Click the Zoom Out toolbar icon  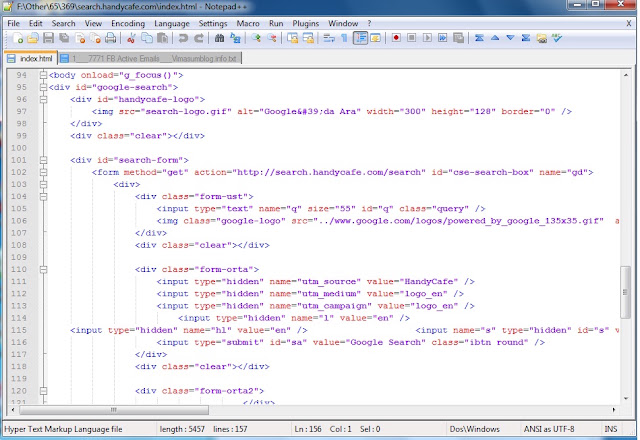271,38
